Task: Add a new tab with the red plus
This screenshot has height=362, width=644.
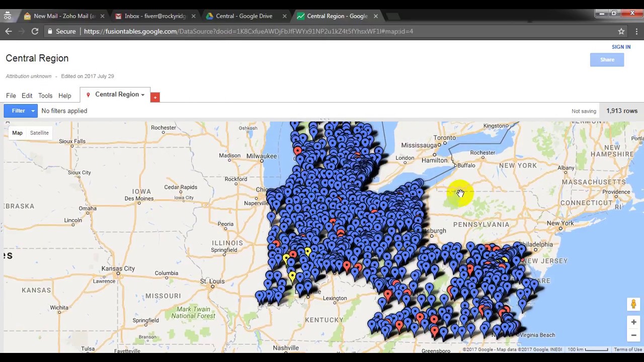Action: click(x=155, y=97)
